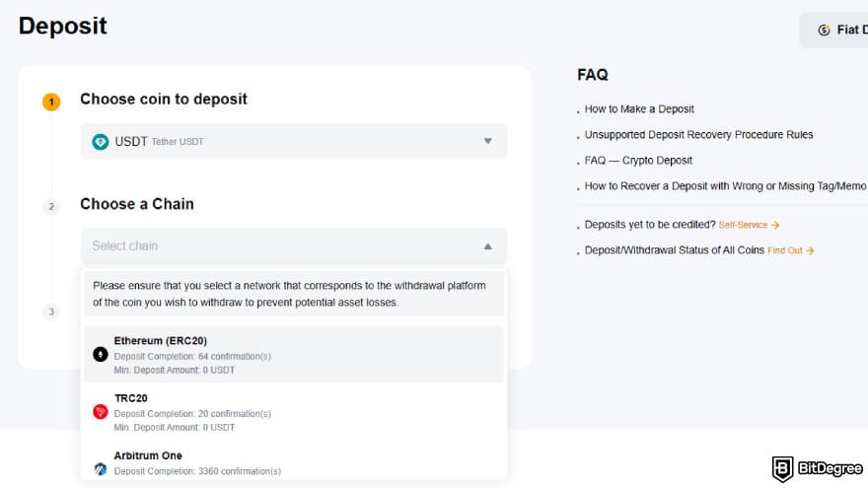This screenshot has width=868, height=488.
Task: Open How to Recover Deposit Wrong Tag/Memo
Action: point(725,186)
